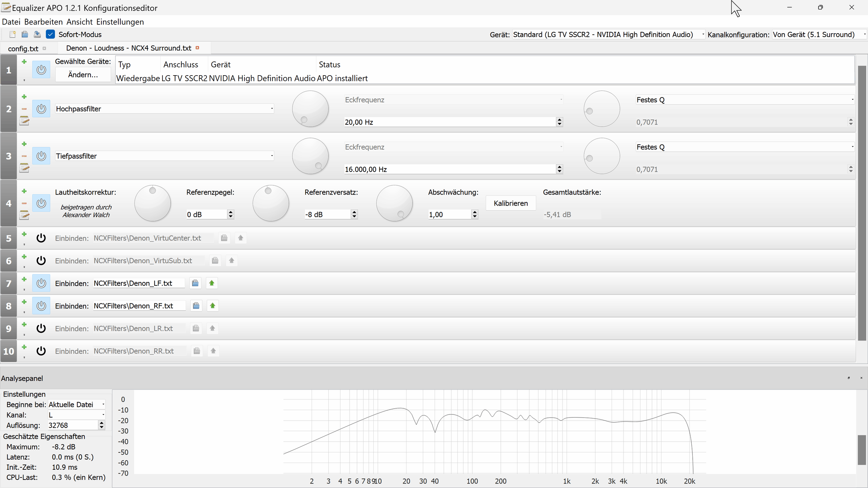The image size is (868, 488).
Task: Click red minus icon on Tiefpassfilter row
Action: (24, 156)
